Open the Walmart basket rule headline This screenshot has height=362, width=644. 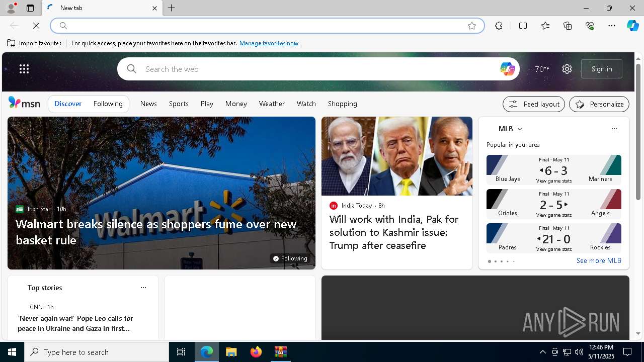point(156,232)
